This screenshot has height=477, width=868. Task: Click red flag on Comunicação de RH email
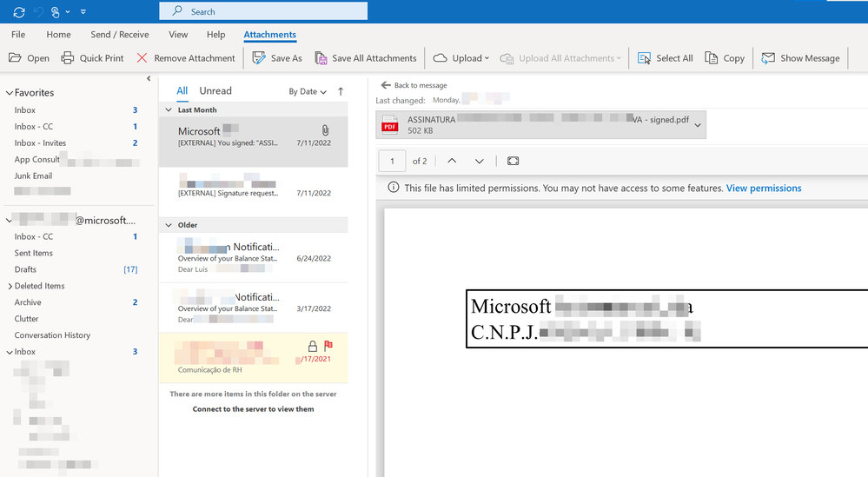(328, 346)
